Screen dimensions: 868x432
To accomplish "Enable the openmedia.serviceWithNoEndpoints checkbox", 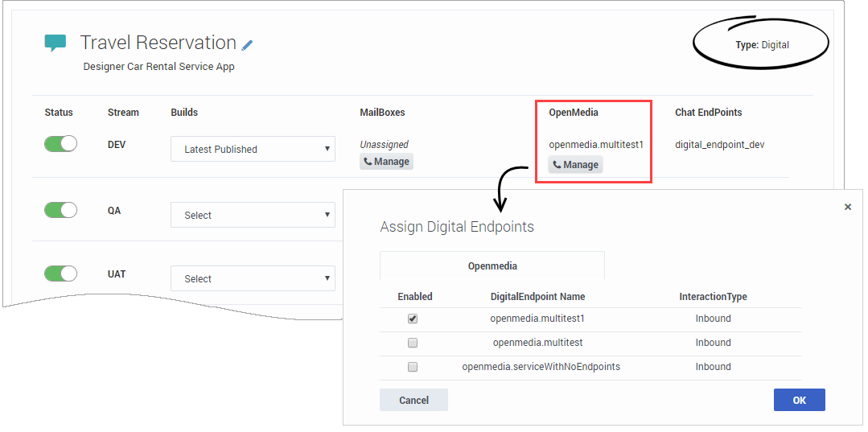I will (x=413, y=367).
